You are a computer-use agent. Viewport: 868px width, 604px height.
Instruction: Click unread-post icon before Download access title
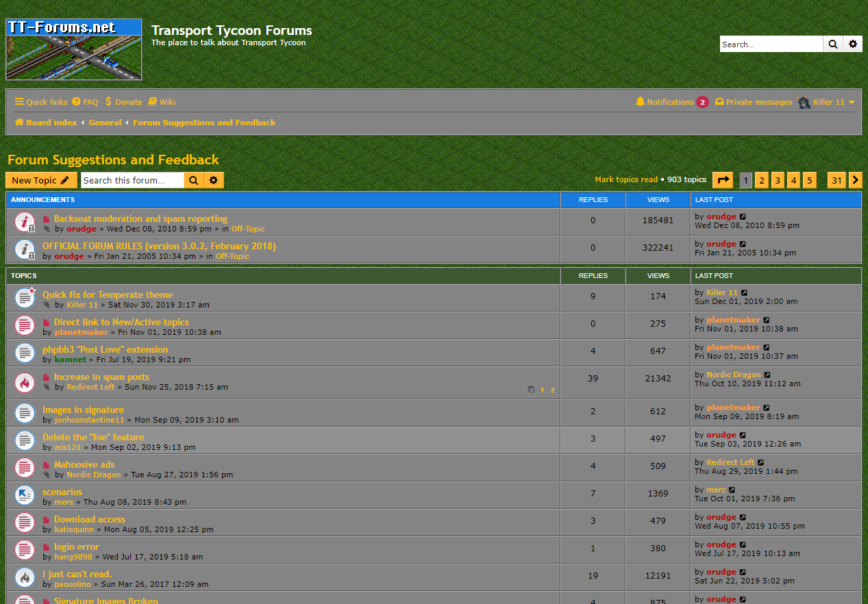point(47,520)
